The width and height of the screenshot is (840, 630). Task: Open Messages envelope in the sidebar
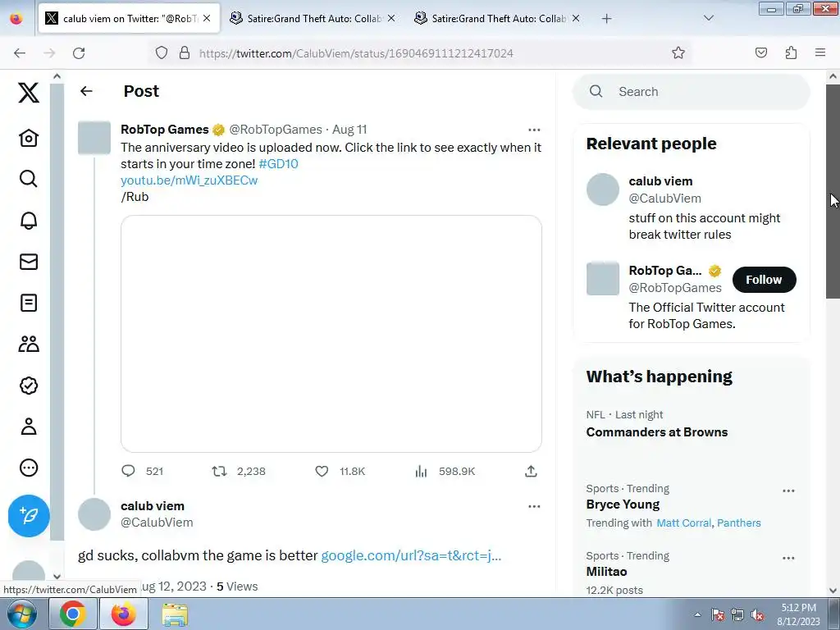[x=29, y=262]
